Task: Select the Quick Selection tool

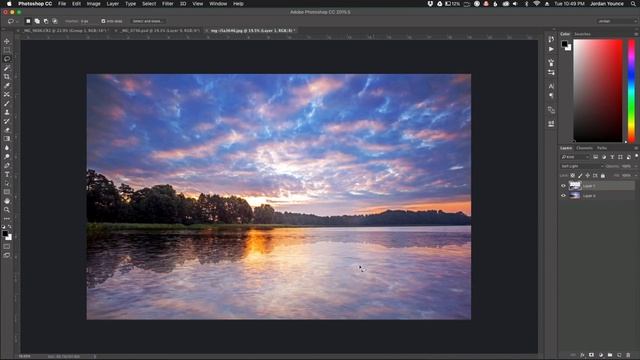Action: pyautogui.click(x=7, y=68)
